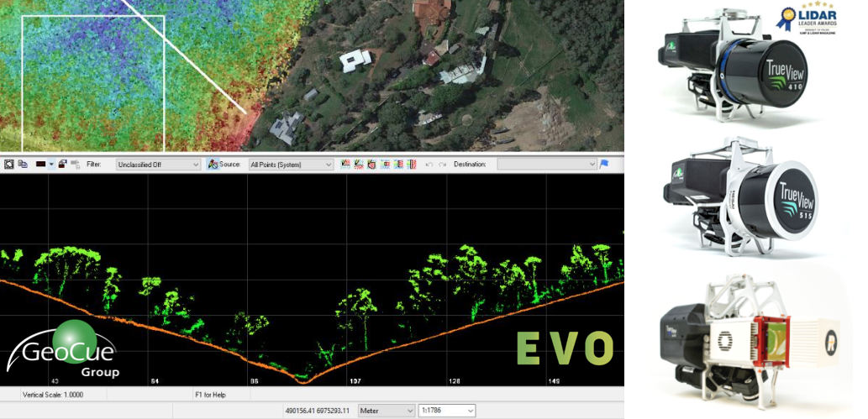Image resolution: width=868 pixels, height=419 pixels.
Task: Click the sixth classify tool icon after Source dropdown
Action: click(x=411, y=165)
